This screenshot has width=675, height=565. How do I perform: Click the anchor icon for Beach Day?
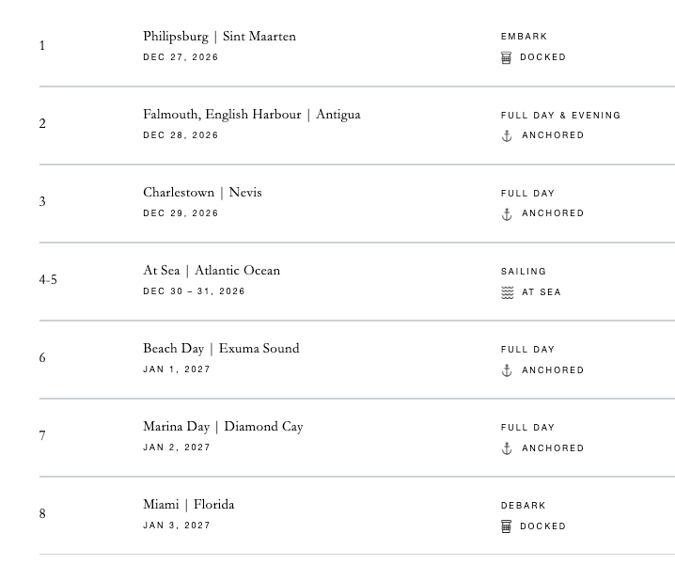coord(507,370)
